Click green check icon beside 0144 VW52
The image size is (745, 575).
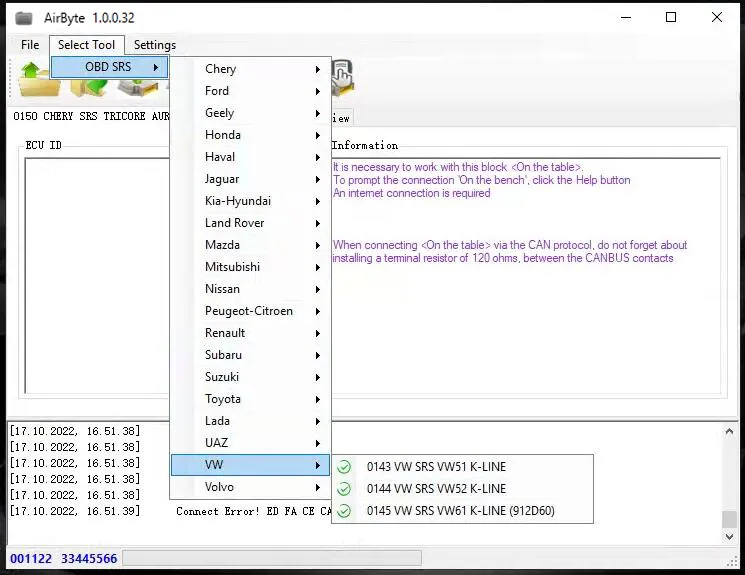pyautogui.click(x=344, y=489)
